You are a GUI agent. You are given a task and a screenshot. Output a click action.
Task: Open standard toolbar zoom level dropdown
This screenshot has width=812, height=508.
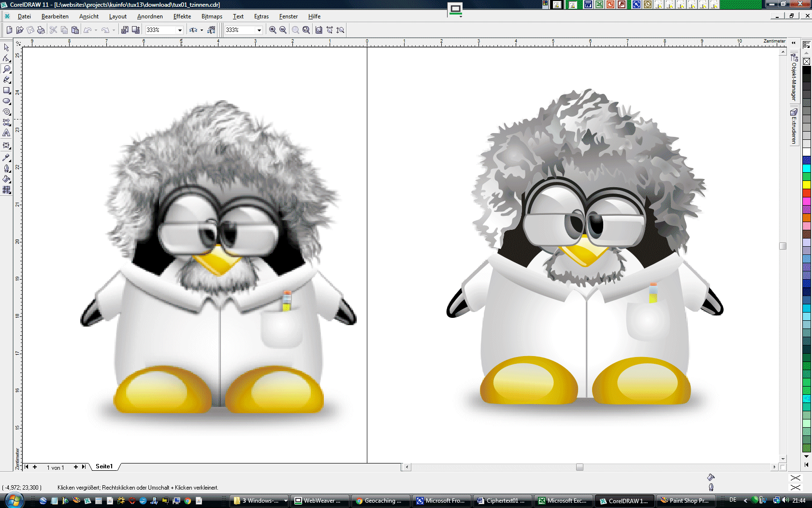pos(180,30)
